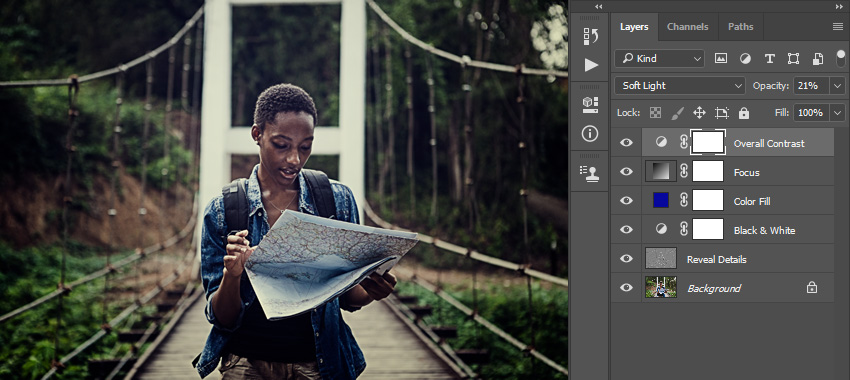Viewport: 850px width, 380px height.
Task: Select the Background layer thumbnail
Action: pos(661,287)
